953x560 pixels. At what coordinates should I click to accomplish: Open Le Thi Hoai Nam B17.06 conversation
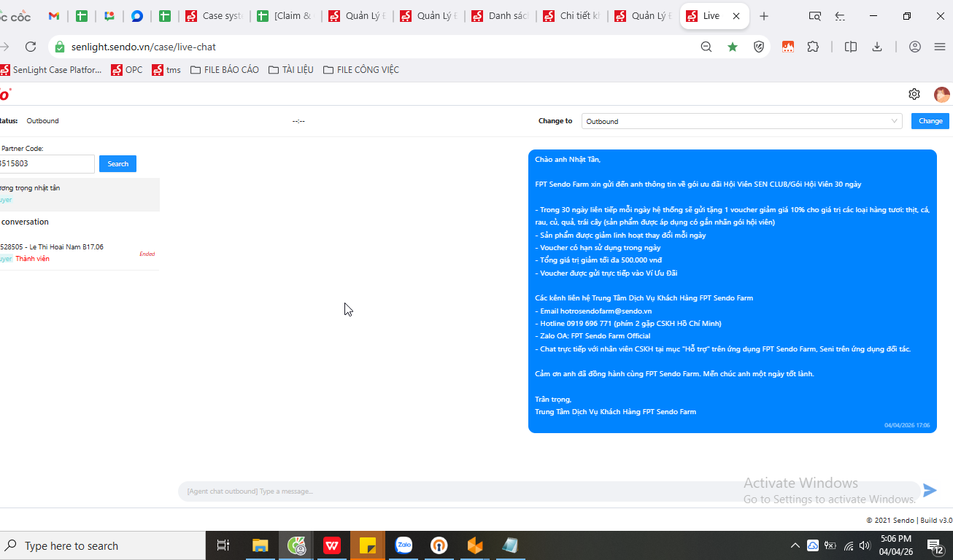click(80, 252)
